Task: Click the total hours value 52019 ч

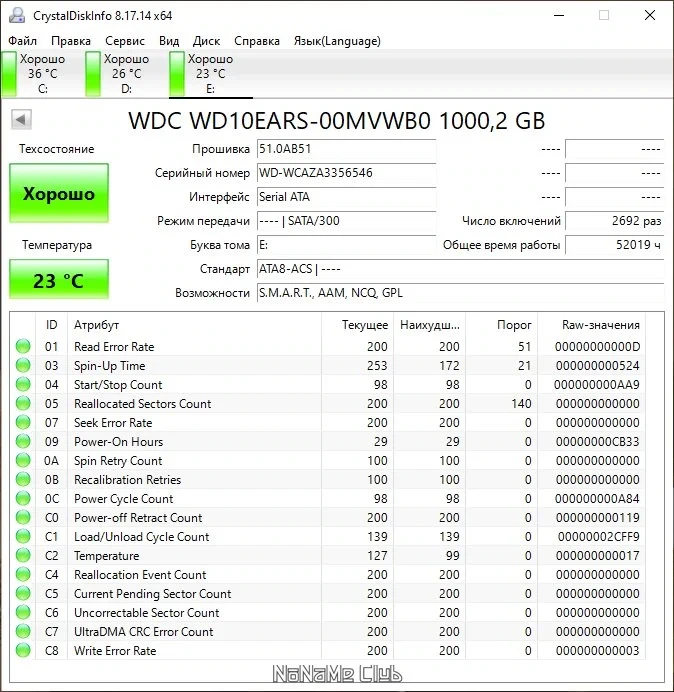Action: point(614,245)
